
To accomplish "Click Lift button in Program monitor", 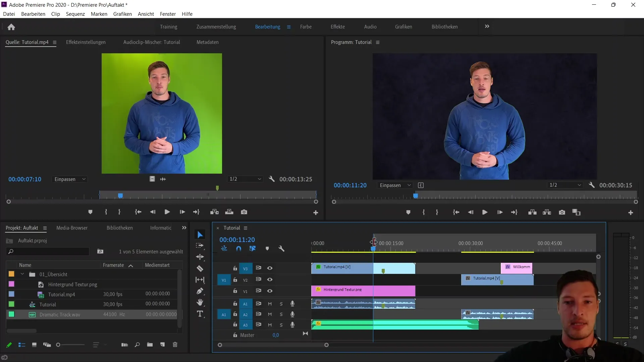I will [x=532, y=212].
